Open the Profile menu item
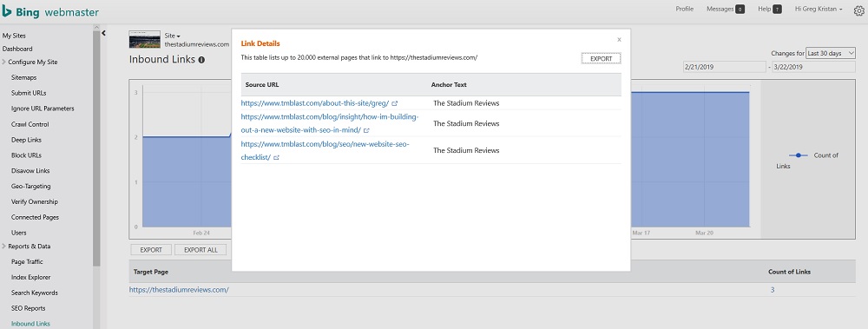 pos(684,9)
